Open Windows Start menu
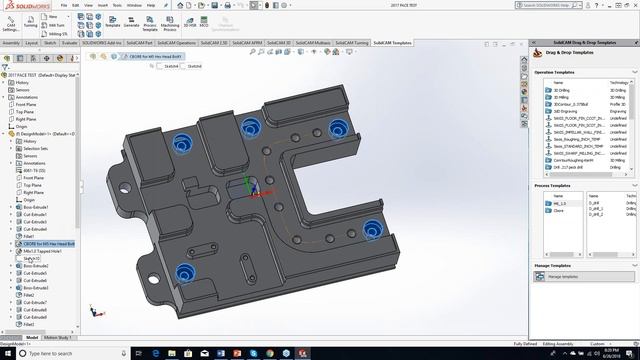This screenshot has width=640, height=360. 7,353
